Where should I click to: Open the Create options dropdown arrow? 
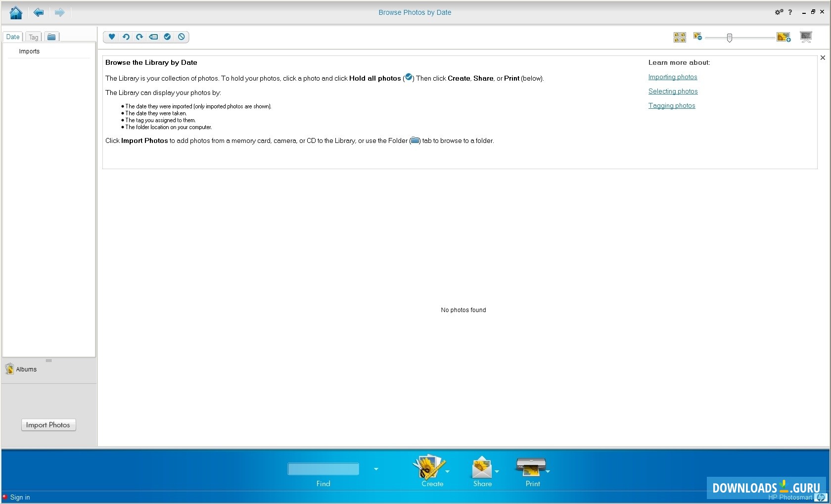click(x=448, y=472)
